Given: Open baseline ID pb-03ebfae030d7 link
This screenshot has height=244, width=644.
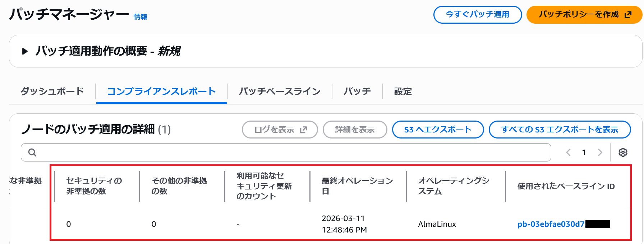Looking at the screenshot, I should (x=551, y=224).
